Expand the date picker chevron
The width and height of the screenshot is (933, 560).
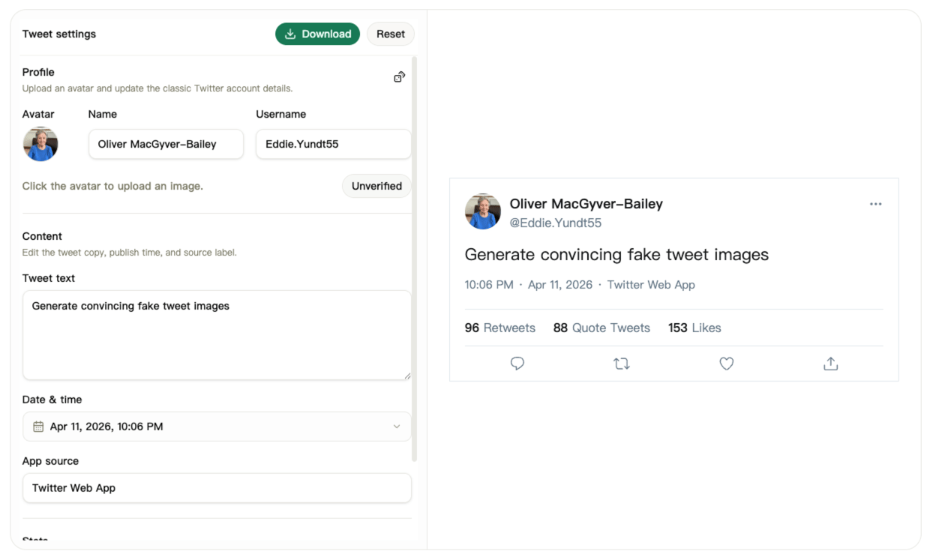tap(397, 426)
